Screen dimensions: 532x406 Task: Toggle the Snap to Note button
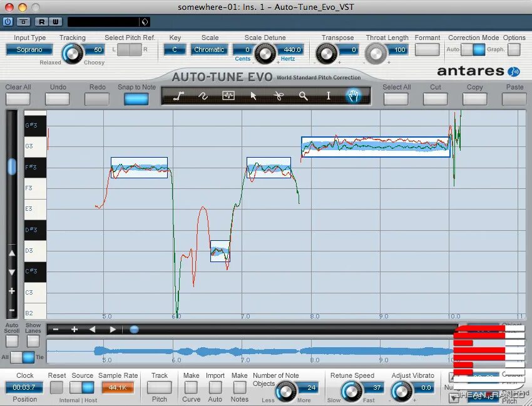[136, 99]
